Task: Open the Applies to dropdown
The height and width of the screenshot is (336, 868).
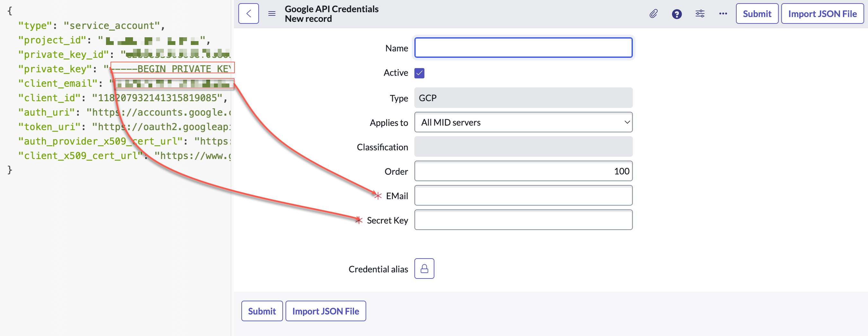Action: [x=523, y=122]
